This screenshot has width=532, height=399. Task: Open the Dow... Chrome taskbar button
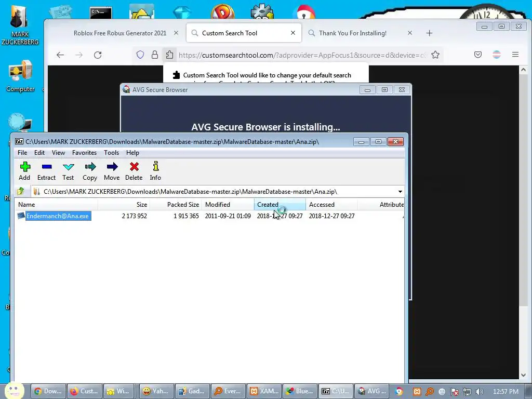pyautogui.click(x=48, y=391)
